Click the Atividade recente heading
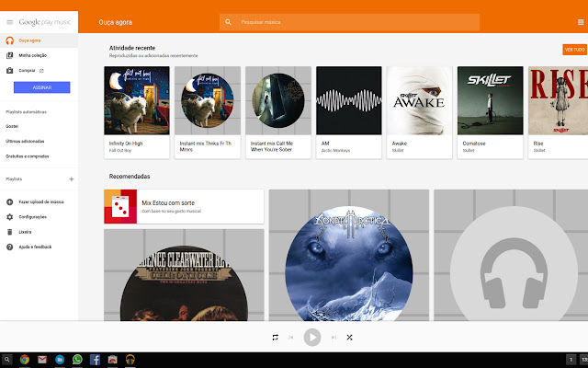 click(132, 48)
